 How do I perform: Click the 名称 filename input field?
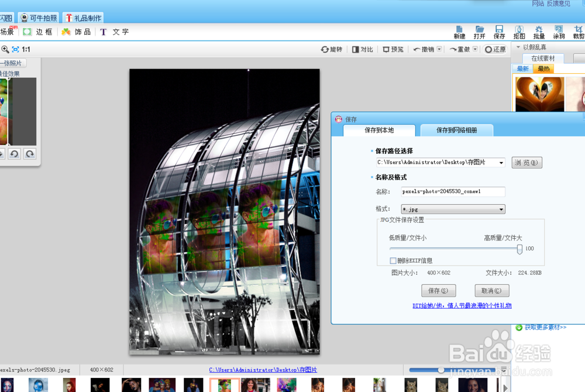(452, 191)
